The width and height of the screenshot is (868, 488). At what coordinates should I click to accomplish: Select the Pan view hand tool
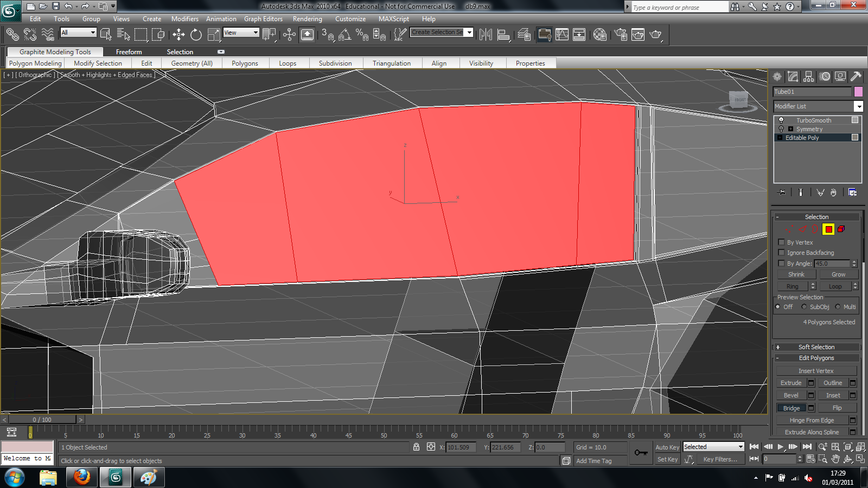(x=836, y=459)
